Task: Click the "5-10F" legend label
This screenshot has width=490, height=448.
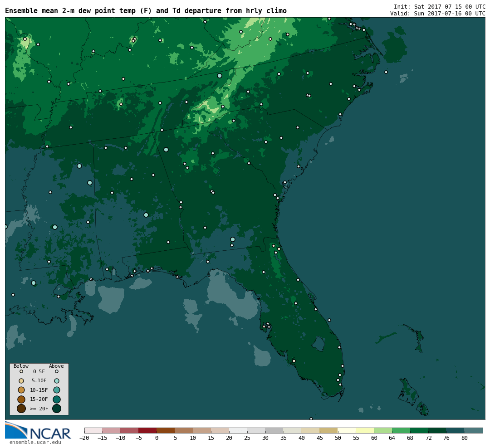Action: click(x=39, y=381)
